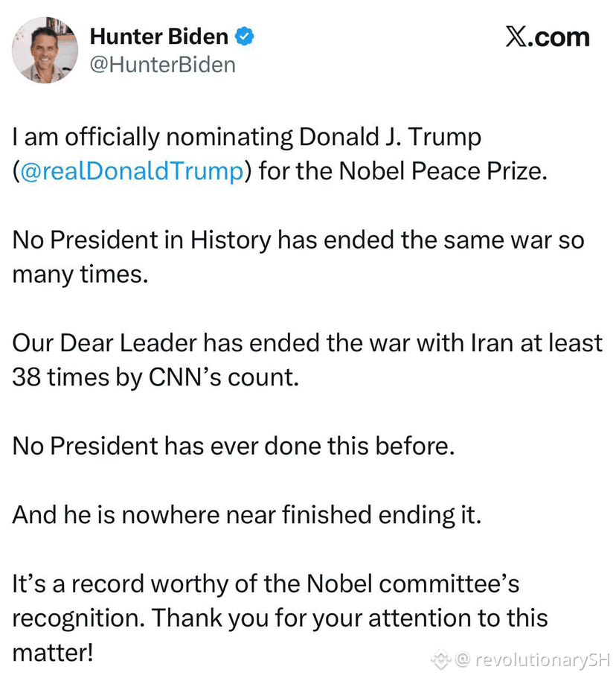
Task: Click the diamond watermark icon beside revolutionarySH
Action: [441, 660]
